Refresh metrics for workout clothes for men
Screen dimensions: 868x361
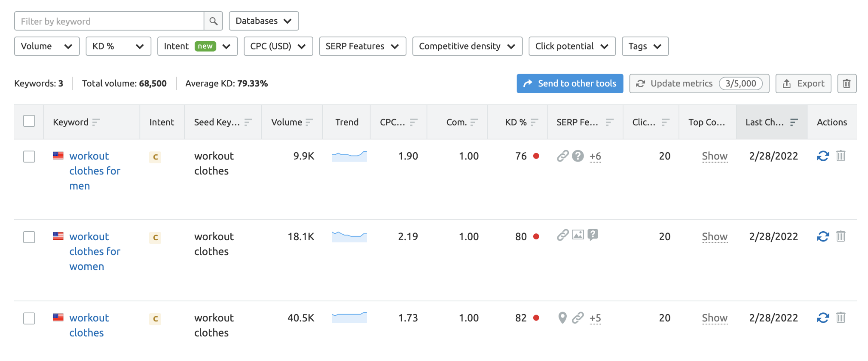(x=822, y=156)
